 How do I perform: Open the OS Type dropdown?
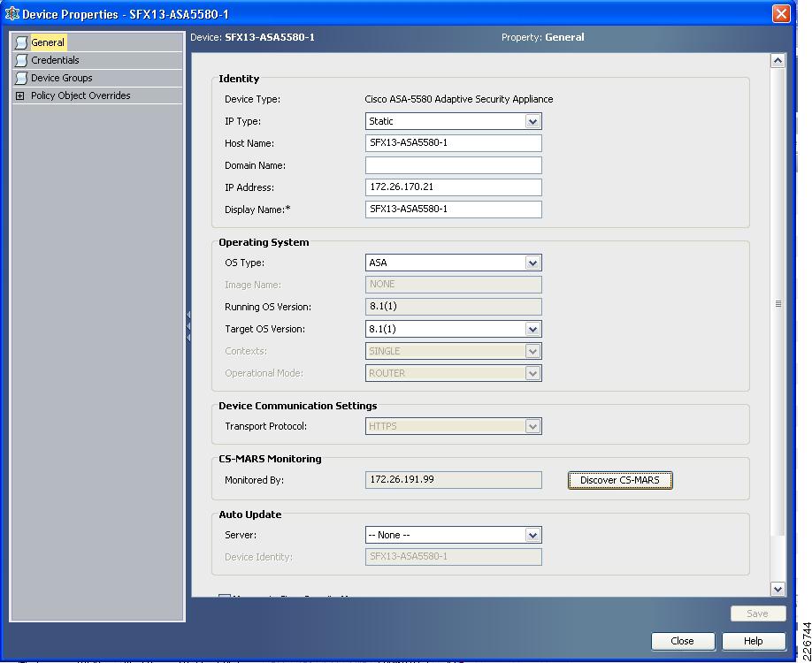[x=532, y=263]
